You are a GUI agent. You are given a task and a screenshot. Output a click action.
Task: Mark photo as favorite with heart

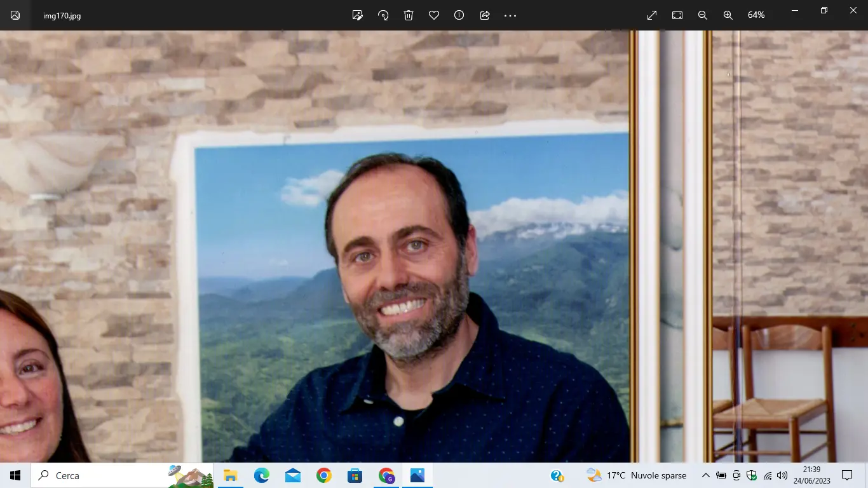pyautogui.click(x=434, y=15)
